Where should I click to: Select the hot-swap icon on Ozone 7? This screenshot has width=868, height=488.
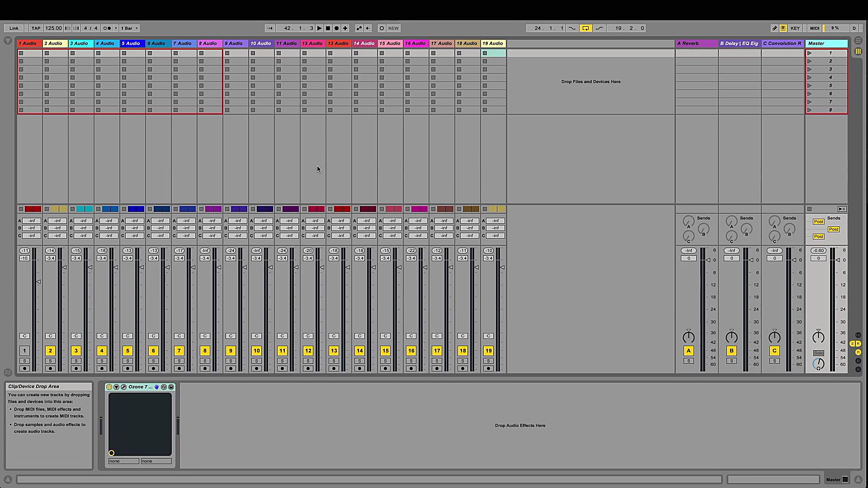coord(164,387)
